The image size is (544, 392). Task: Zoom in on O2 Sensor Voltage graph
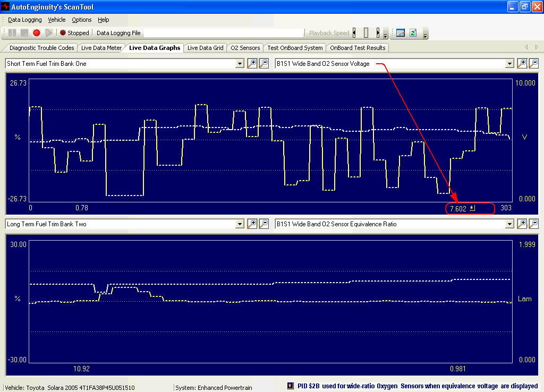(522, 64)
